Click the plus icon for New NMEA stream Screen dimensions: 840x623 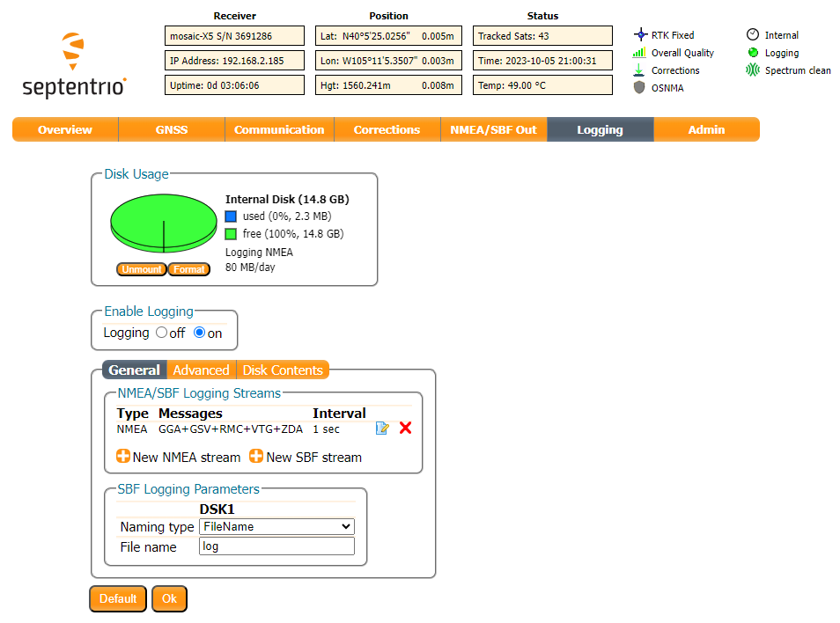click(x=123, y=456)
